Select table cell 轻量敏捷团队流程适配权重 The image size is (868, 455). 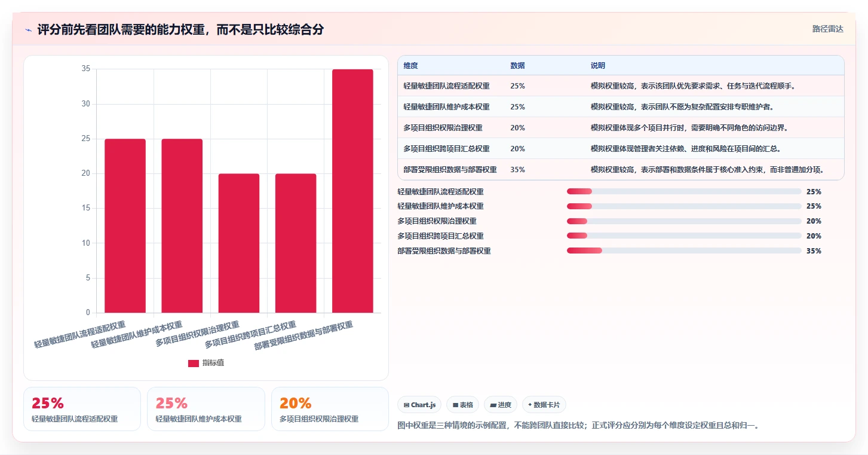coord(446,86)
